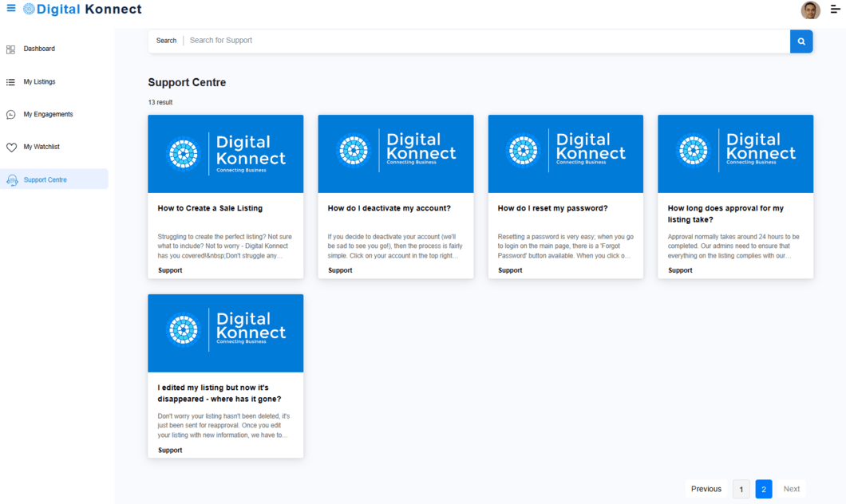The height and width of the screenshot is (504, 846).
Task: Select My Watchlist menu item
Action: coord(42,148)
